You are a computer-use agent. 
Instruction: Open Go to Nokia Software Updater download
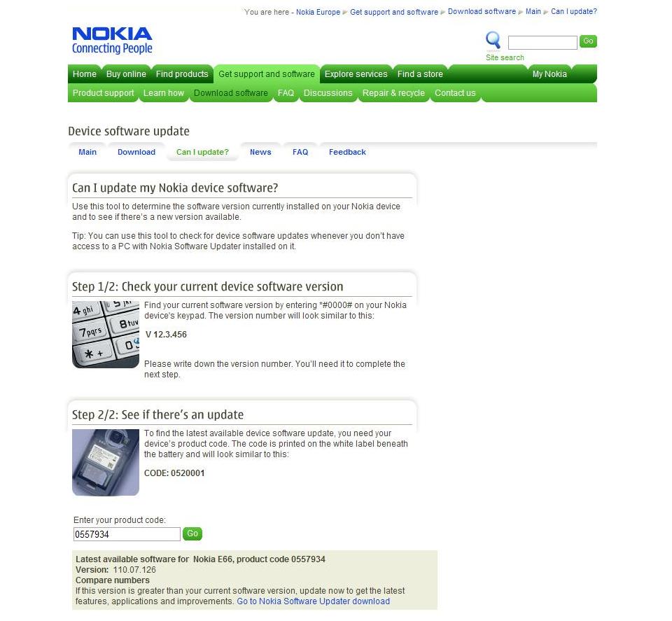click(314, 601)
